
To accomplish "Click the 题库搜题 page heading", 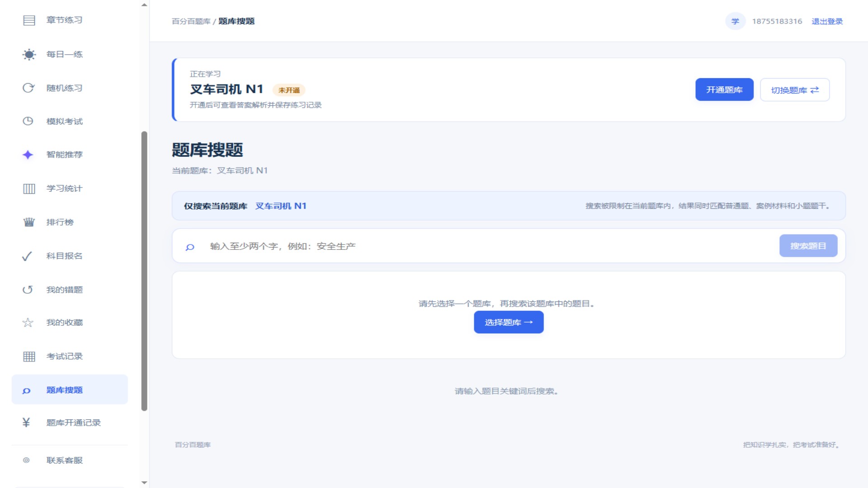I will (x=208, y=150).
